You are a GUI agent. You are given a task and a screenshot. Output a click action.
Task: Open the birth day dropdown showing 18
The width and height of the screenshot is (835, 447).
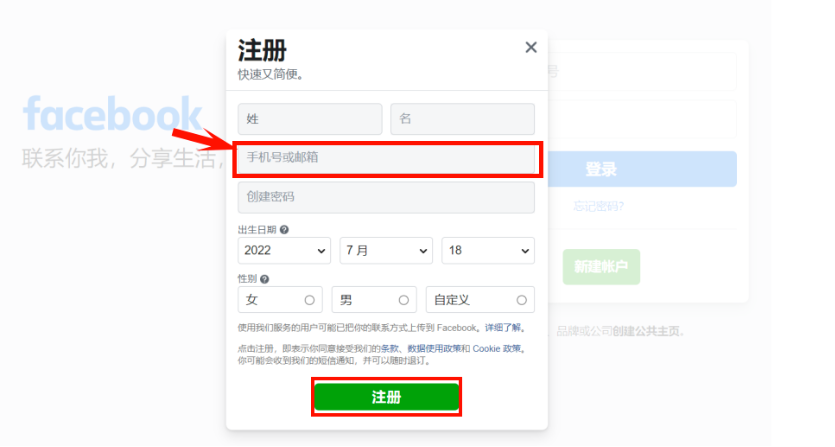click(x=488, y=250)
